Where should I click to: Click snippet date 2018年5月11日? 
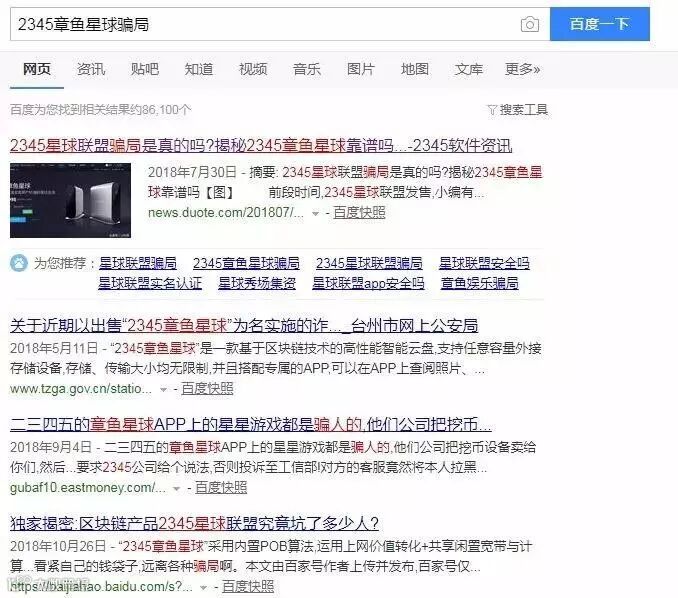click(x=54, y=348)
